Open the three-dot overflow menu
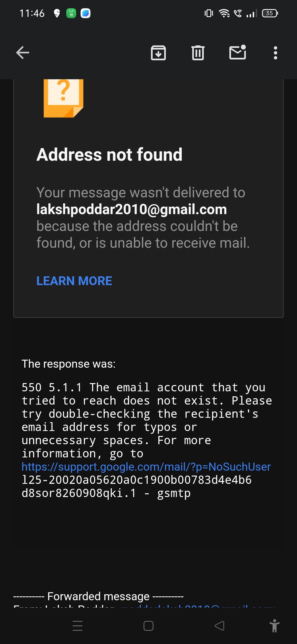 [276, 53]
